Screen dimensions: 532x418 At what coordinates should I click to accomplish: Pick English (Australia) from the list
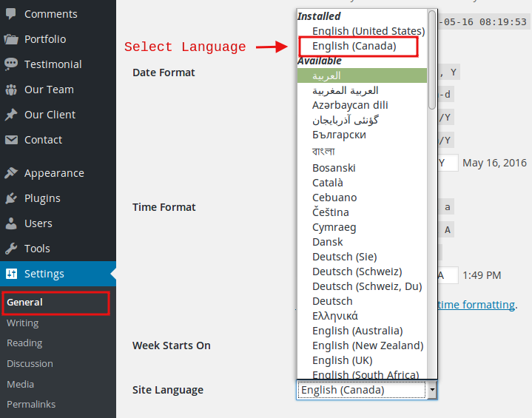(x=357, y=331)
